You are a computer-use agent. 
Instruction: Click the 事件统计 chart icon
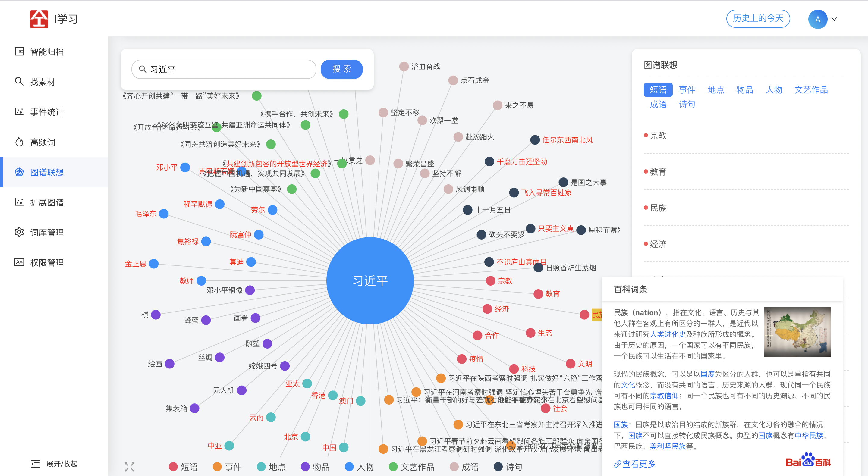click(19, 111)
